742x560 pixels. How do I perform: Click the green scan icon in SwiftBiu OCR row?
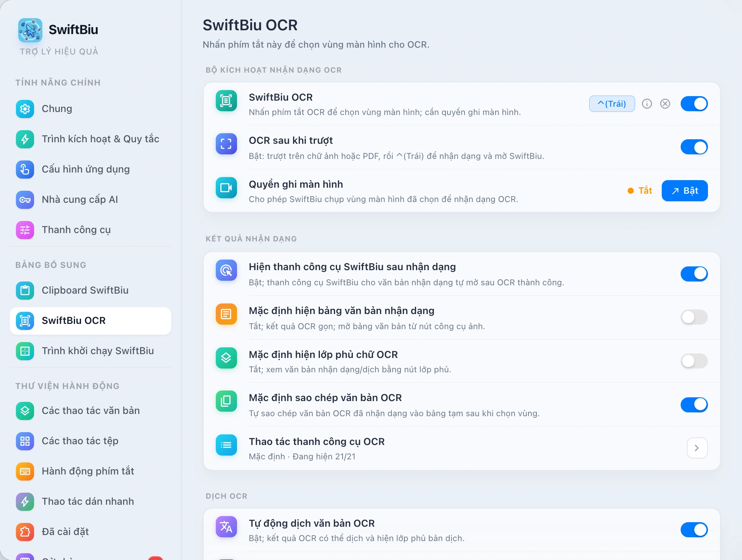(x=226, y=101)
